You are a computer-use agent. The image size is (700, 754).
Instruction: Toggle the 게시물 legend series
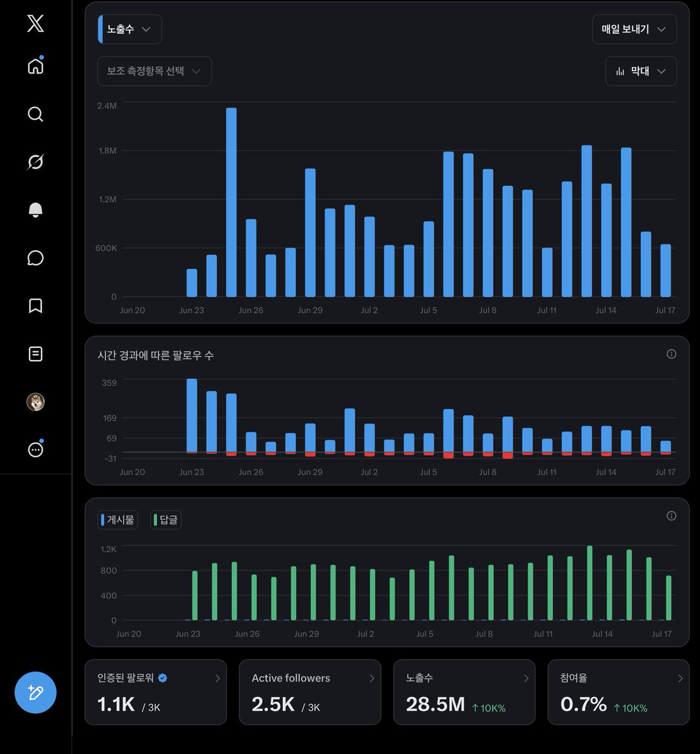[118, 520]
